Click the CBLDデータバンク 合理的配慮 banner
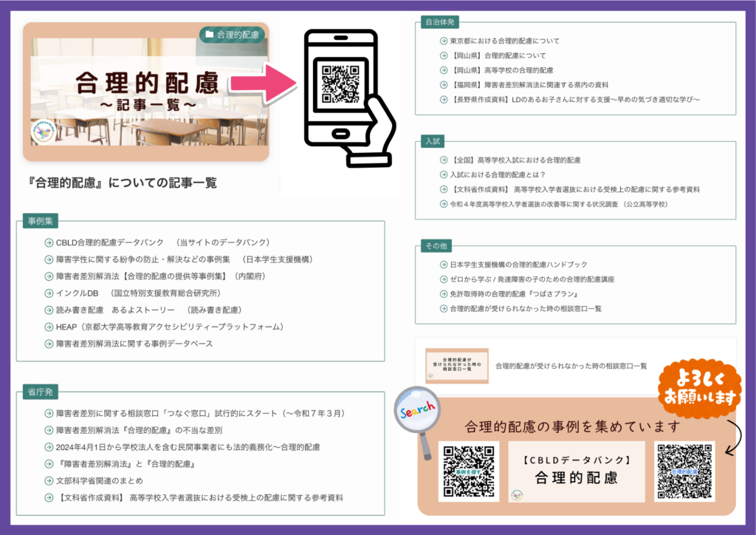This screenshot has height=535, width=756. [575, 471]
